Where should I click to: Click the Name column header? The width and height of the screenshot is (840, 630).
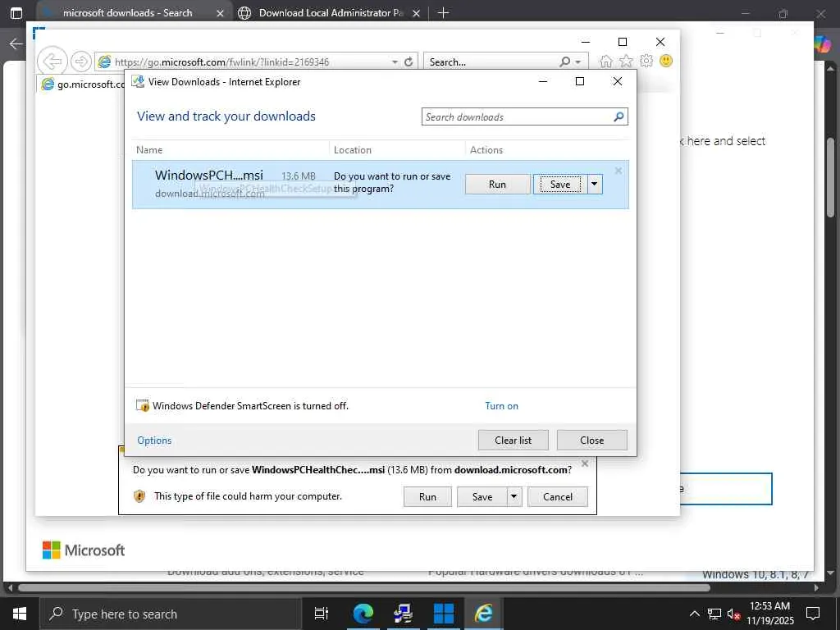149,150
